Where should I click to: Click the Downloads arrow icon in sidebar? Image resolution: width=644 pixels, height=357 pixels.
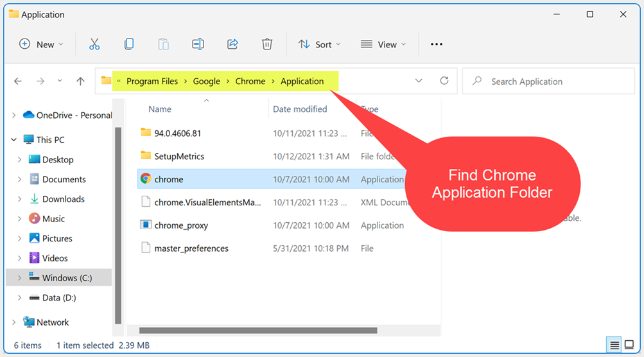(34, 198)
